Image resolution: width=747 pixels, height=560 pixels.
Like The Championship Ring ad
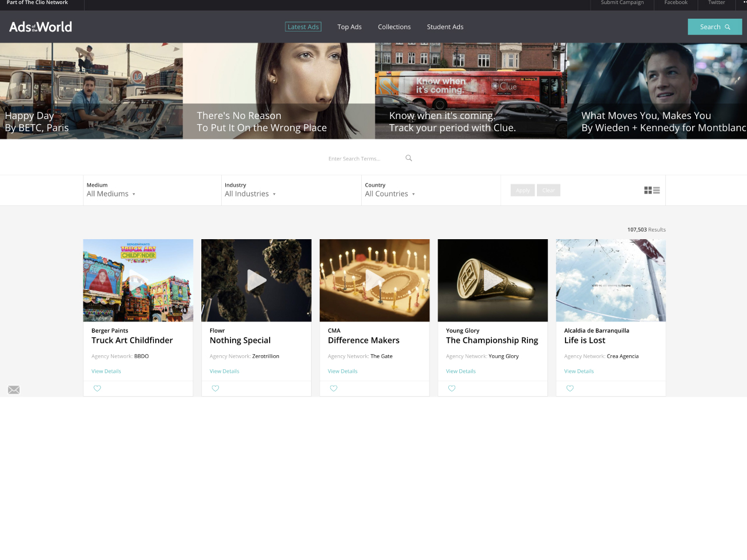[x=452, y=388]
